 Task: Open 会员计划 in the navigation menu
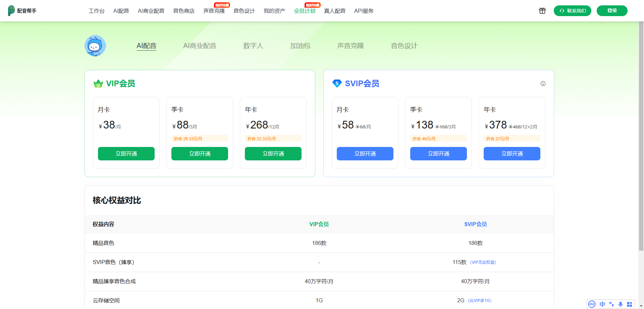pyautogui.click(x=304, y=11)
